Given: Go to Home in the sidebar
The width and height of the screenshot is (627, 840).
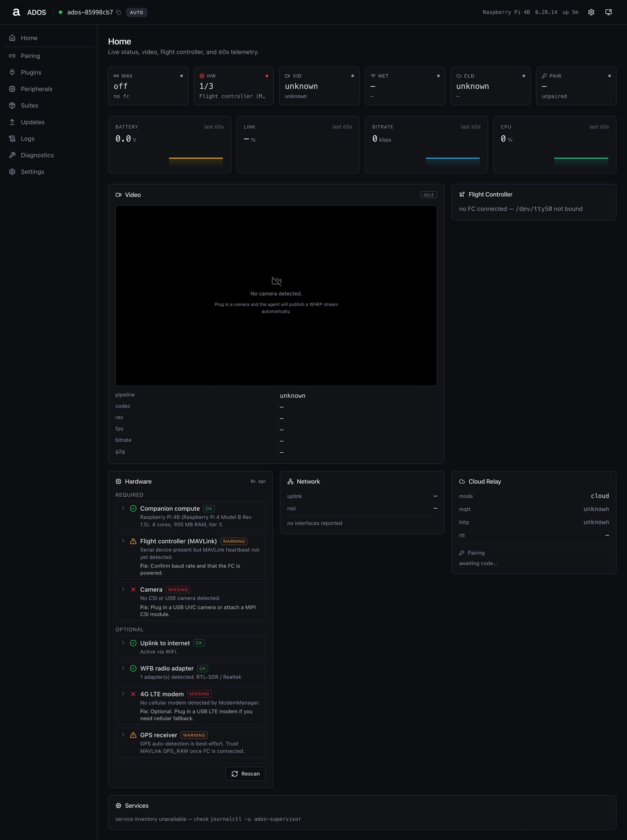Looking at the screenshot, I should tap(49, 38).
